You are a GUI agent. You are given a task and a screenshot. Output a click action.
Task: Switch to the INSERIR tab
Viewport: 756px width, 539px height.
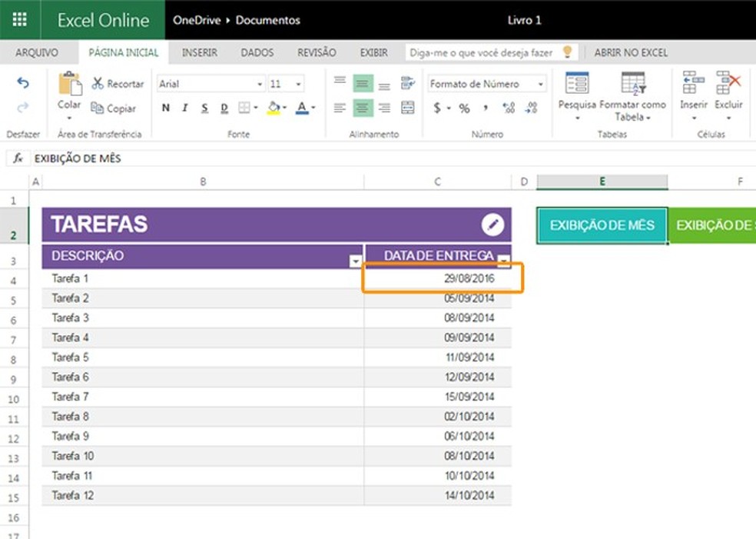pos(199,53)
